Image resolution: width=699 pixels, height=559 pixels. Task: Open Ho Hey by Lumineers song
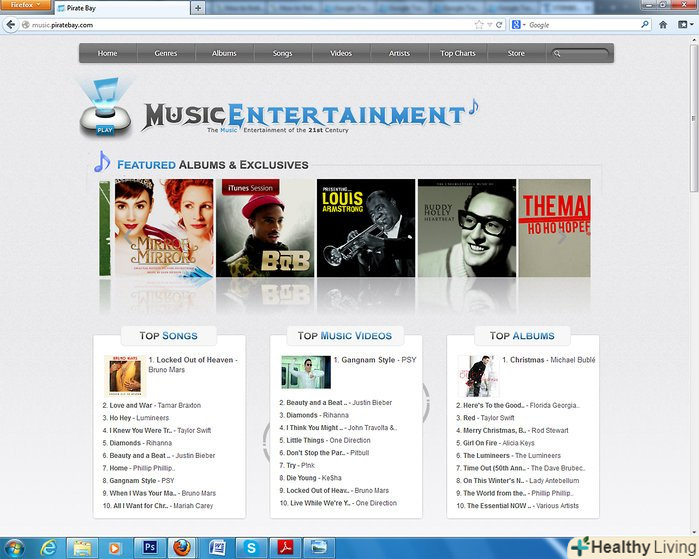(x=136, y=418)
